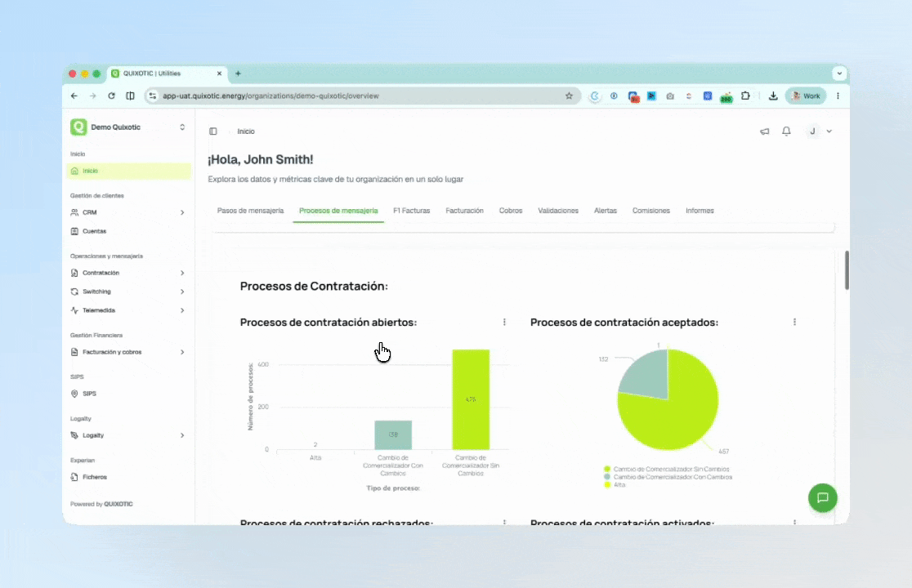Switch to the F1 Facturas tab
Viewport: 912px width, 588px height.
(412, 211)
